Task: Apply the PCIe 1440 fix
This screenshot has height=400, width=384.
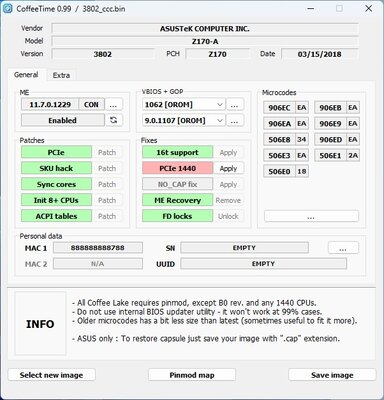Action: click(x=228, y=168)
